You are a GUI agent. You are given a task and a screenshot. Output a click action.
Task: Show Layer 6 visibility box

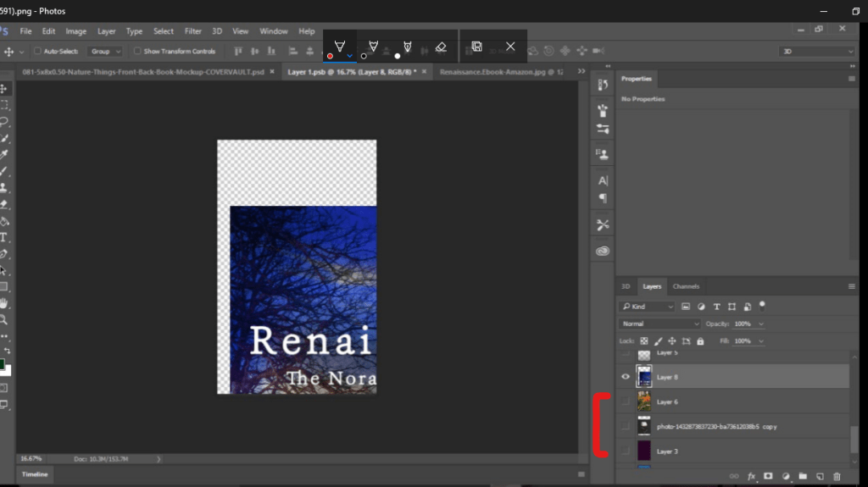(626, 401)
